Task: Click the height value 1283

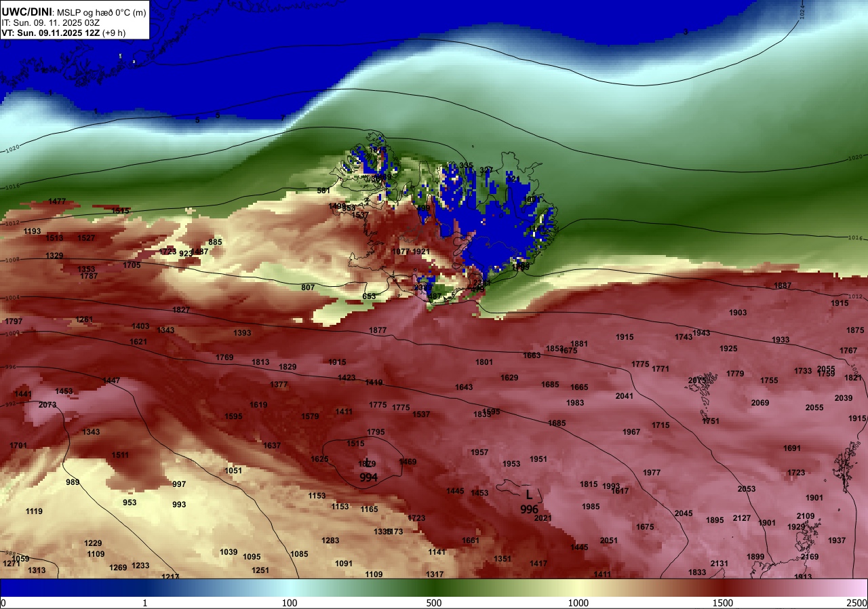Action: click(x=330, y=541)
